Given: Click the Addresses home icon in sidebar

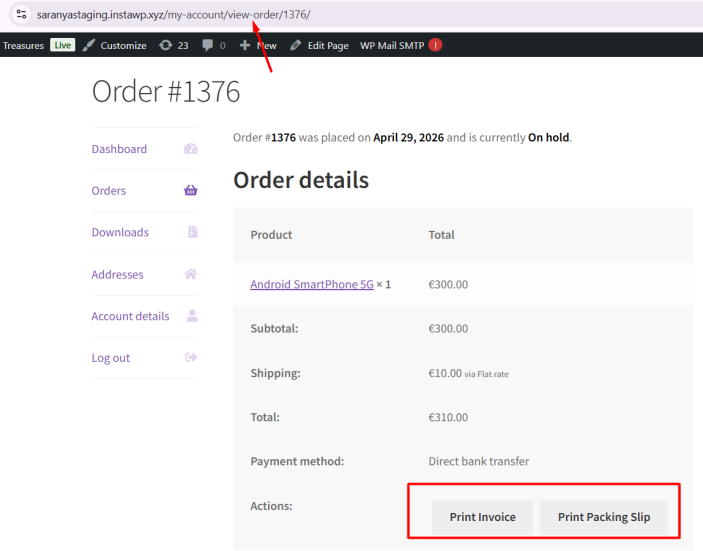Looking at the screenshot, I should point(191,274).
